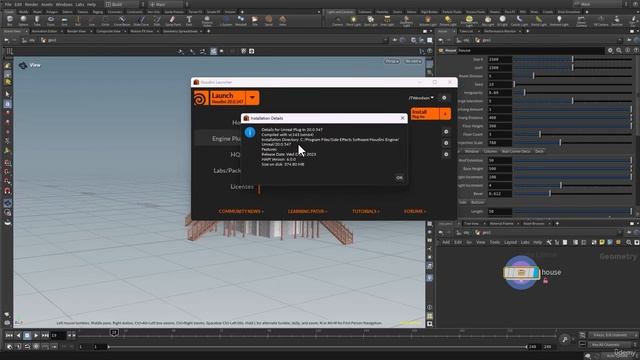Open the Build desktop dropdown

(x=122, y=4)
